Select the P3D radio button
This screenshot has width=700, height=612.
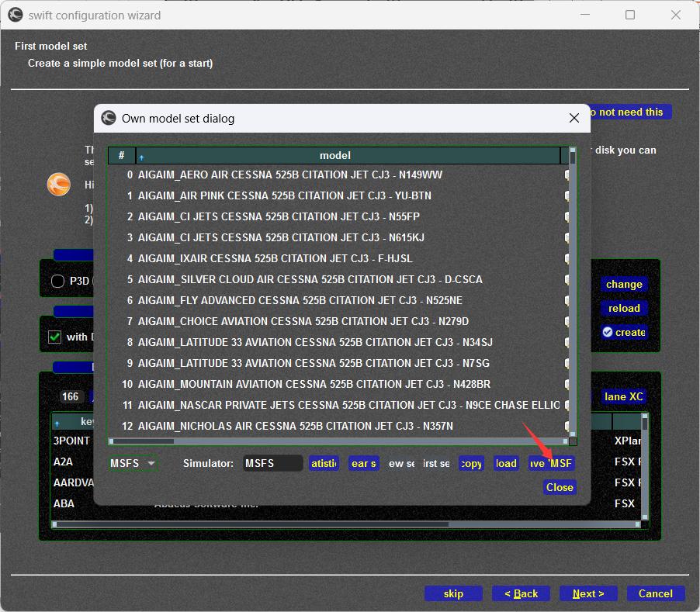pos(57,281)
